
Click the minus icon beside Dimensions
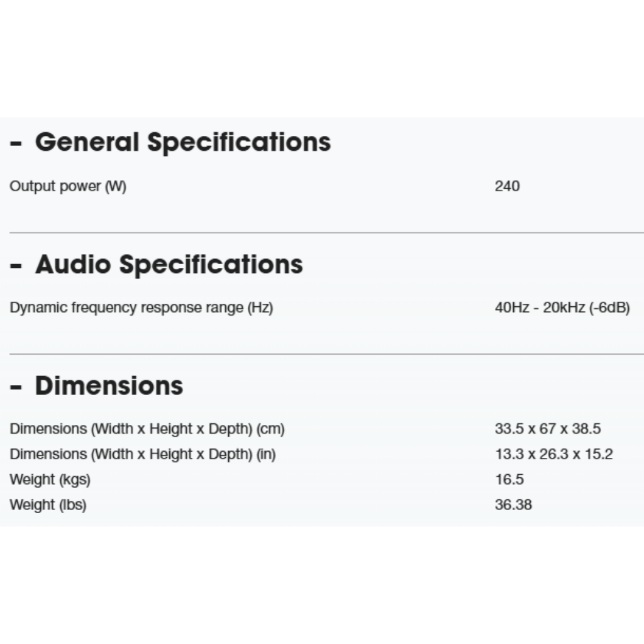16,387
